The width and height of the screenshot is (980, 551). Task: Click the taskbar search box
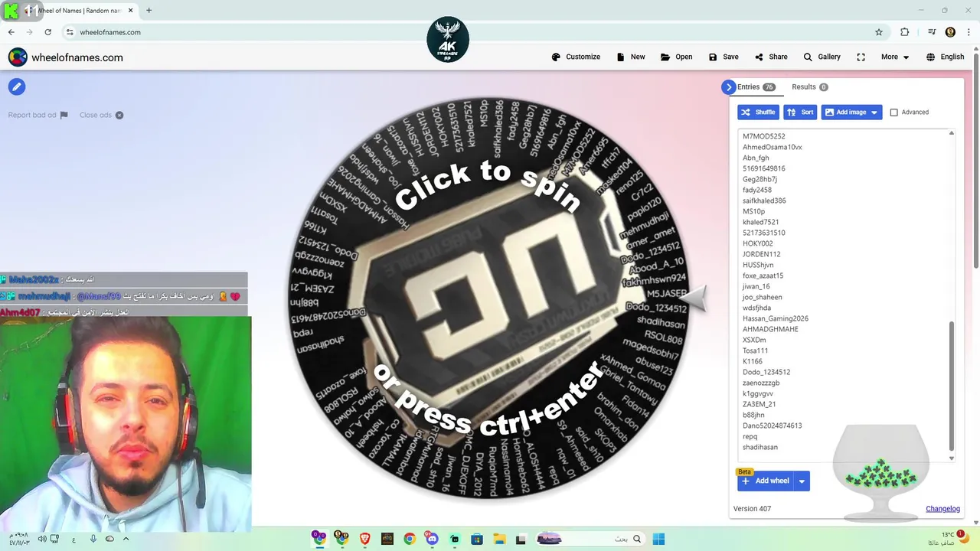pyautogui.click(x=591, y=539)
